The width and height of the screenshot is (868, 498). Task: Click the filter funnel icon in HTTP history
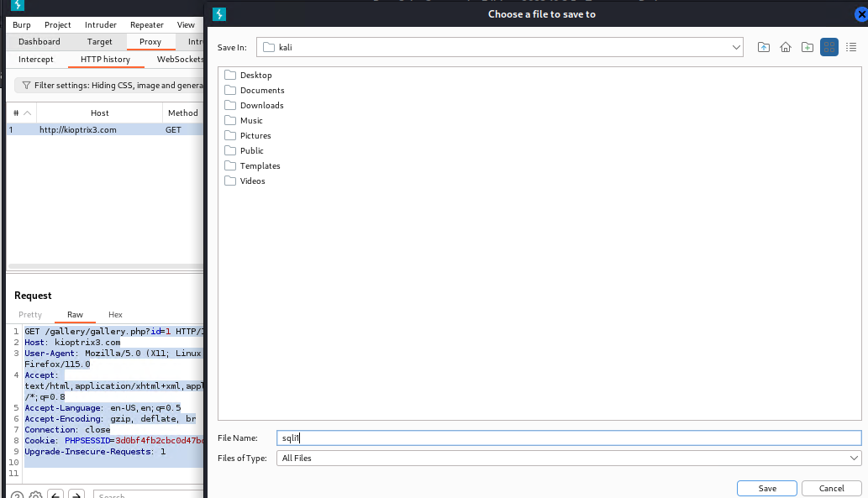point(26,85)
